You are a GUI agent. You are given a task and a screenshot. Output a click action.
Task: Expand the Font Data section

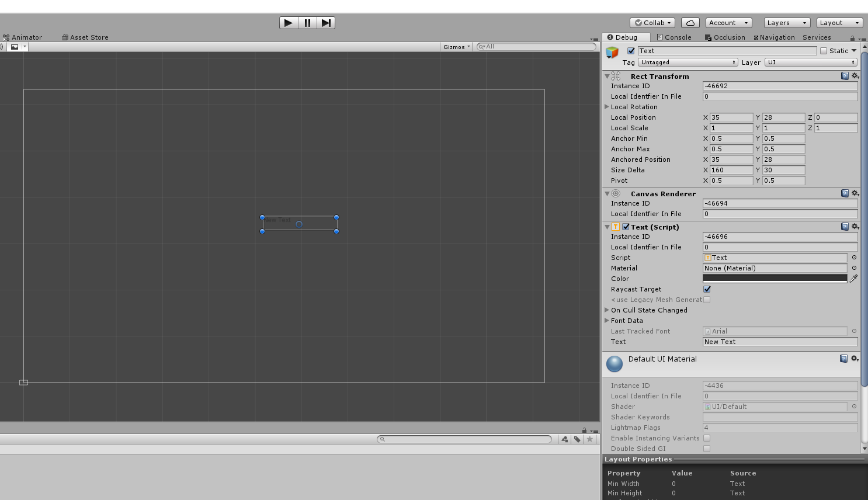click(x=607, y=321)
